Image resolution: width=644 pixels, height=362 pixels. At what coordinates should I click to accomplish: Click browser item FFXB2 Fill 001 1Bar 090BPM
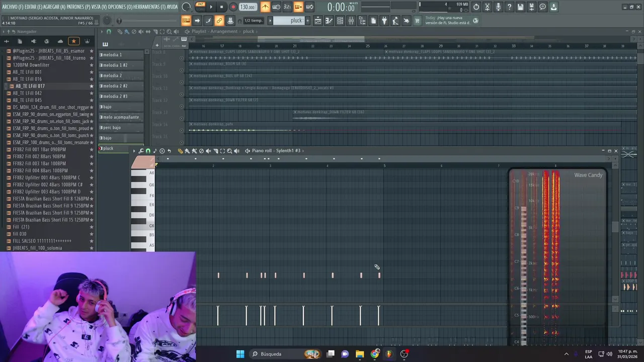(x=39, y=149)
